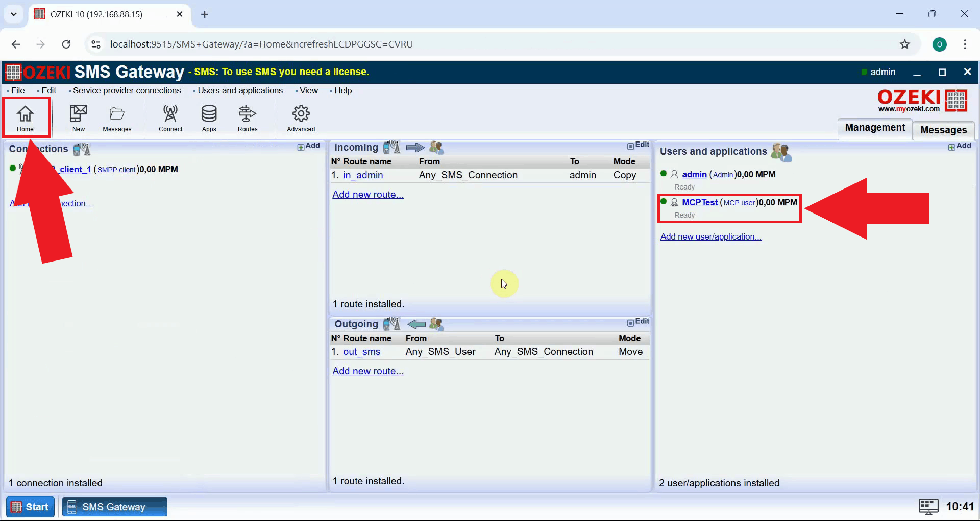Expand the Users and applications menu
Screen dimensions: 980x521
coord(240,90)
